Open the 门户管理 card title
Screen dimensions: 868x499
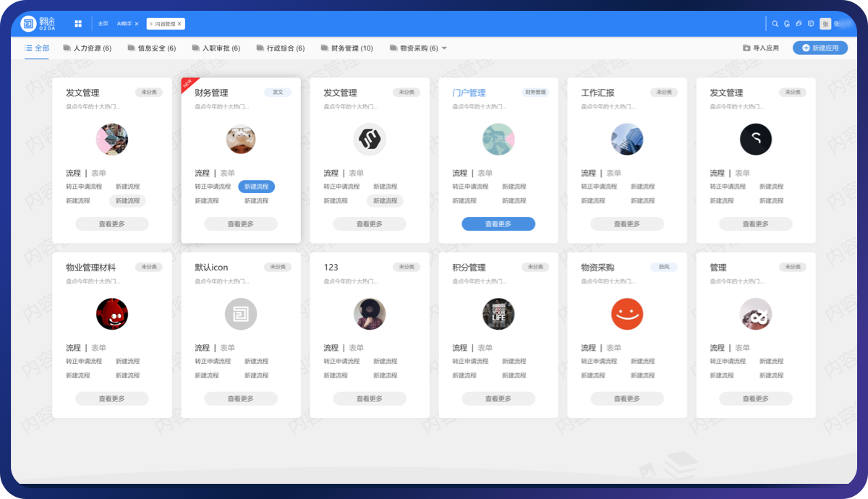(469, 93)
